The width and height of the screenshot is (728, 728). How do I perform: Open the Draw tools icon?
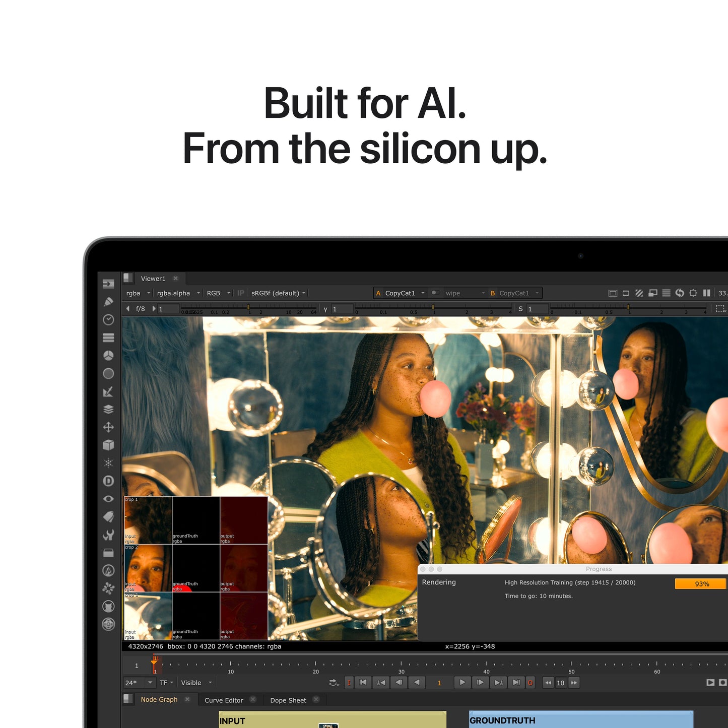click(108, 301)
